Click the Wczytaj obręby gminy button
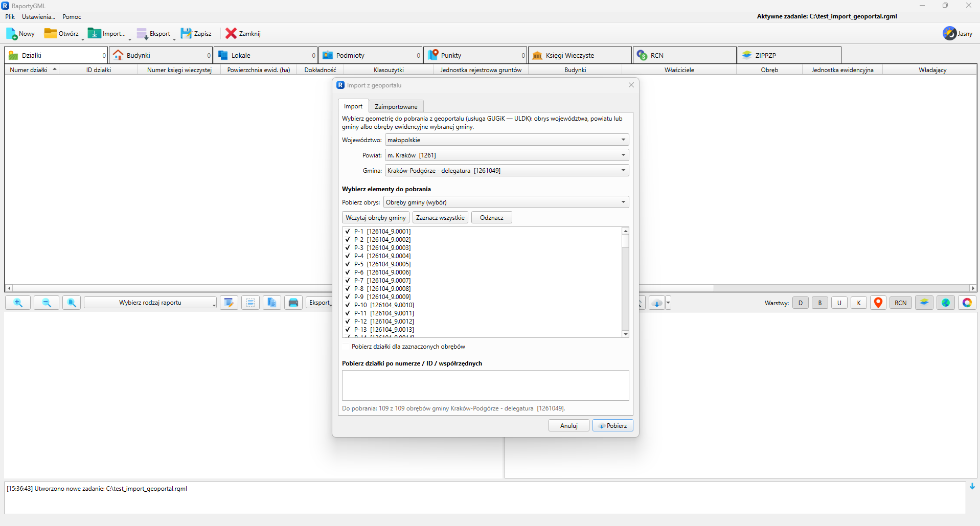 tap(376, 218)
